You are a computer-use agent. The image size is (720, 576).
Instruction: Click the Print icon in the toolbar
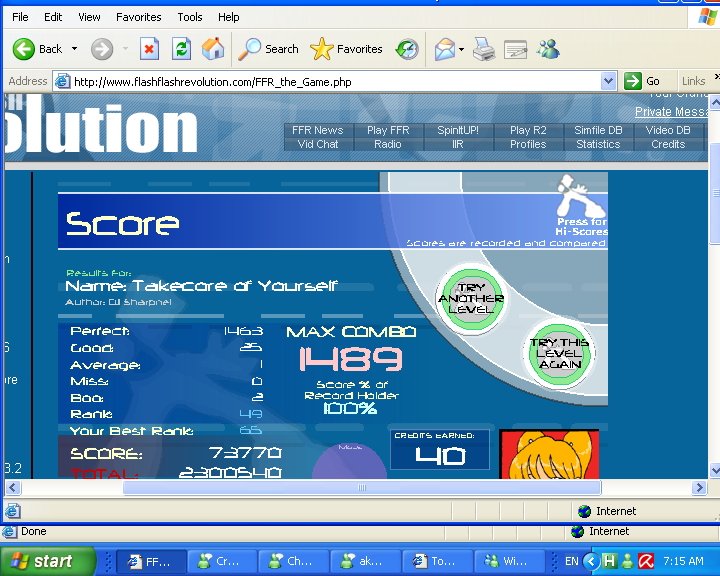483,49
